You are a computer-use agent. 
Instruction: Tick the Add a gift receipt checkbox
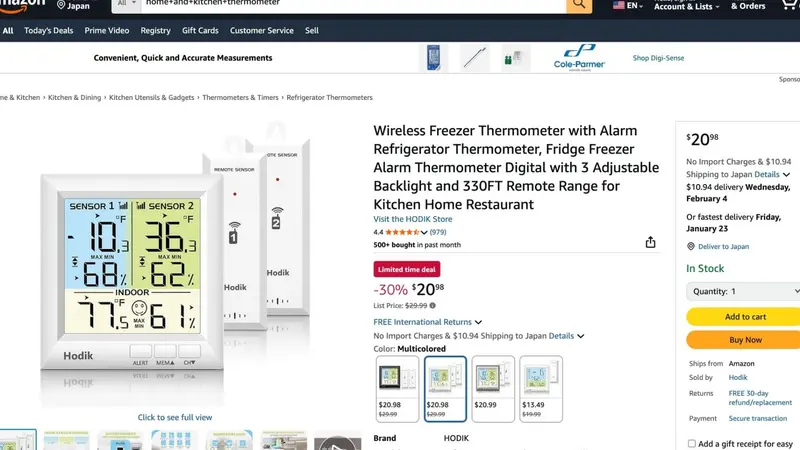click(691, 443)
